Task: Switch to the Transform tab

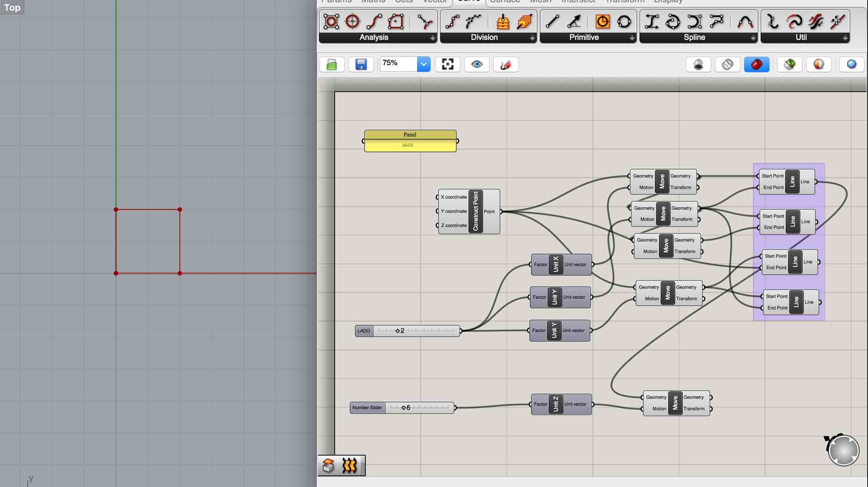Action: click(625, 2)
